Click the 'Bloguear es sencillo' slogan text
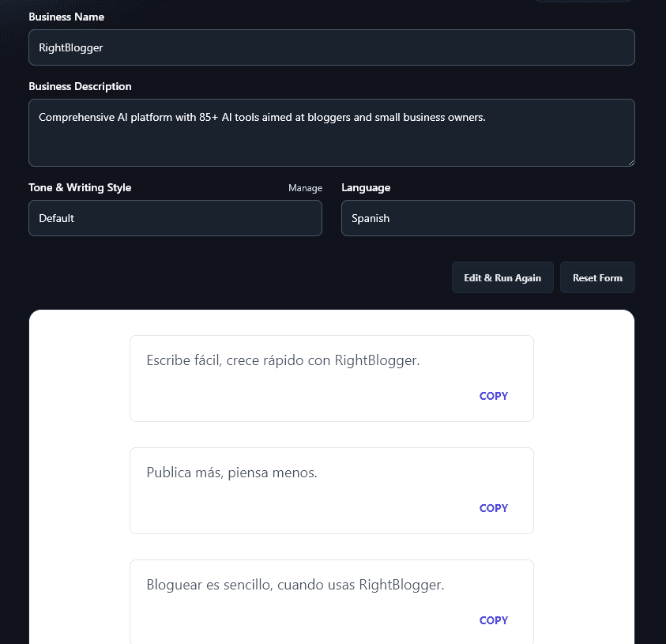This screenshot has height=644, width=666. click(x=295, y=586)
